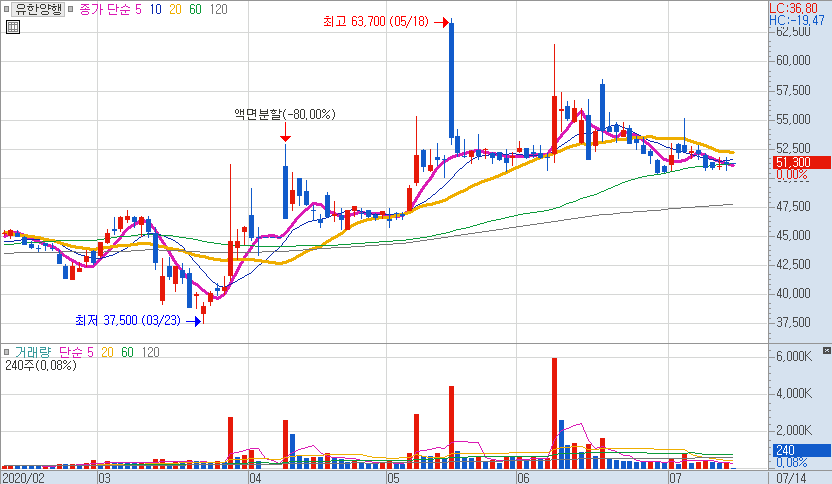Click the HC:-19.47 value
The image size is (832, 484).
pyautogui.click(x=797, y=20)
